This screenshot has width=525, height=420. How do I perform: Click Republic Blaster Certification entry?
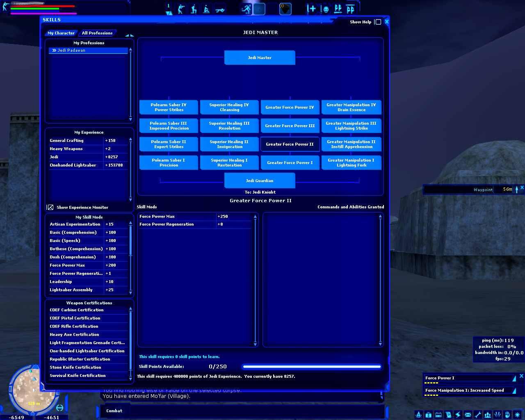pos(88,359)
